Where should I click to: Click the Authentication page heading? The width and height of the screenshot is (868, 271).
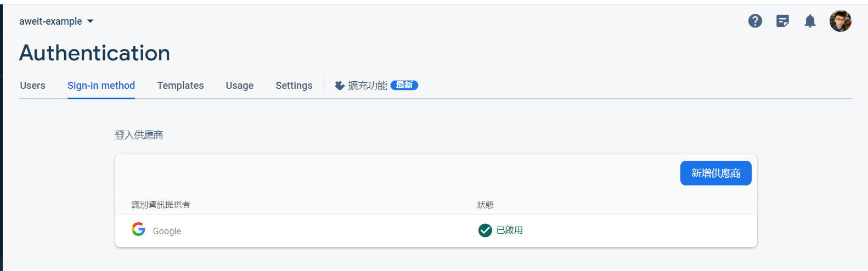pyautogui.click(x=95, y=53)
